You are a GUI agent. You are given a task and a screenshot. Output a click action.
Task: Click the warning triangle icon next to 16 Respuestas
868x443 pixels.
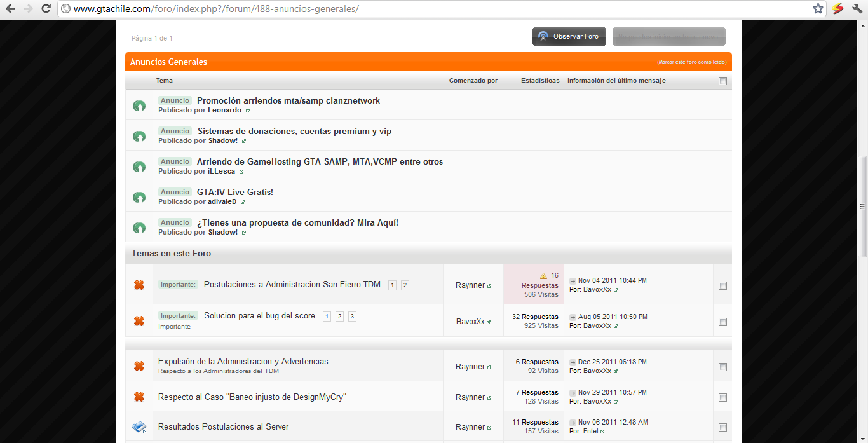coord(543,276)
